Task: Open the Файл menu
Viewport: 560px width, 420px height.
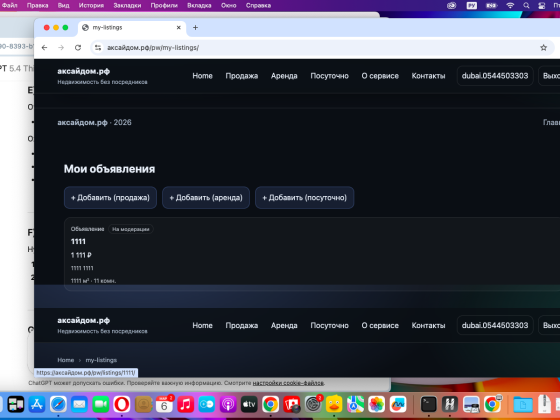Action: tap(10, 5)
